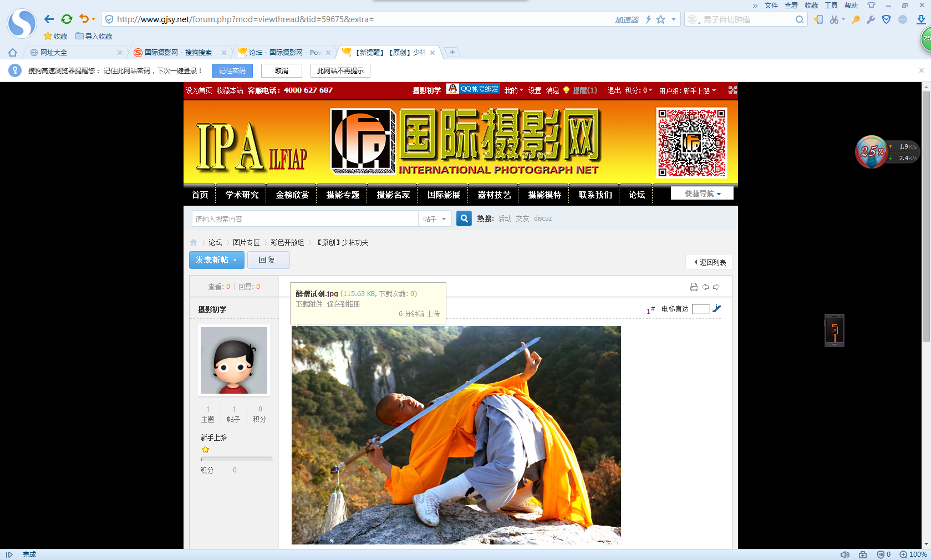Open the download manager icon
The image size is (931, 560).
tap(921, 19)
